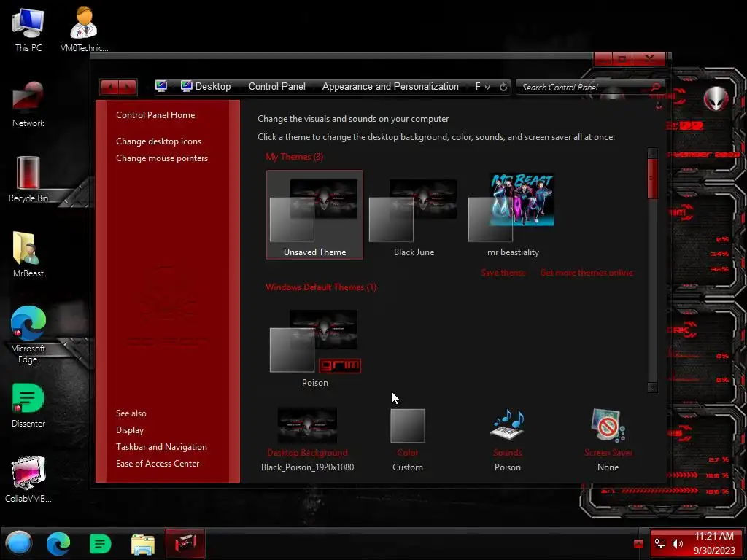Open Control Panel Home link
The image size is (747, 560).
(155, 115)
